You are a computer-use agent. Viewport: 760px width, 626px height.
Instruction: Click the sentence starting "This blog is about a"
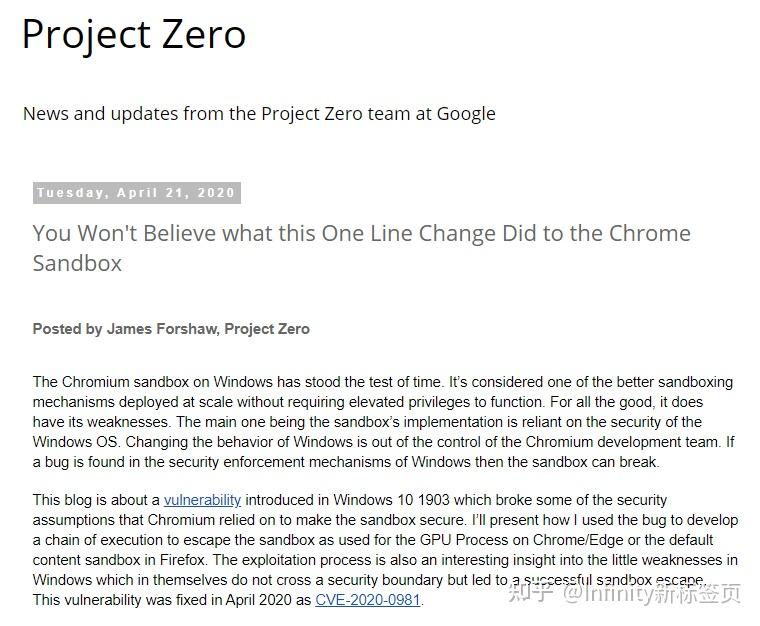[x=96, y=500]
